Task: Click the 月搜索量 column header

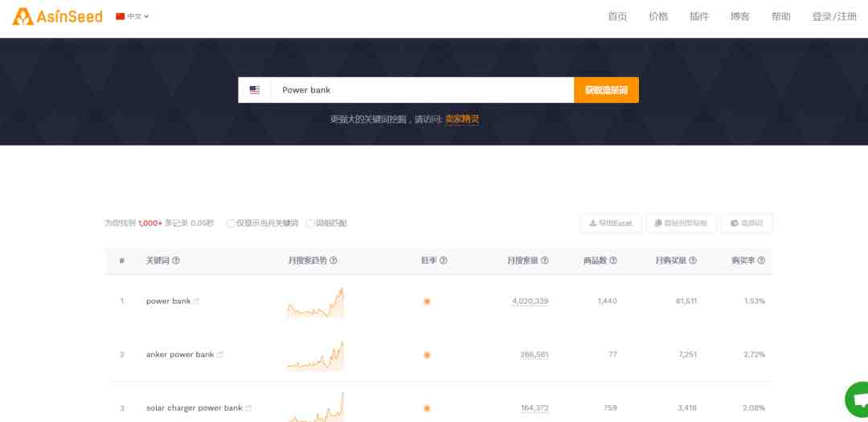Action: 523,260
